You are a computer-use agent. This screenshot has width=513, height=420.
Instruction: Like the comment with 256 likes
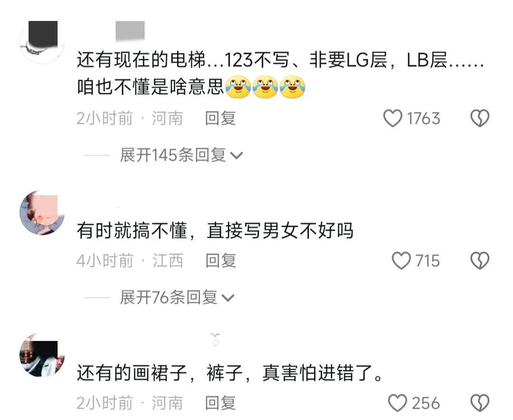pos(397,403)
